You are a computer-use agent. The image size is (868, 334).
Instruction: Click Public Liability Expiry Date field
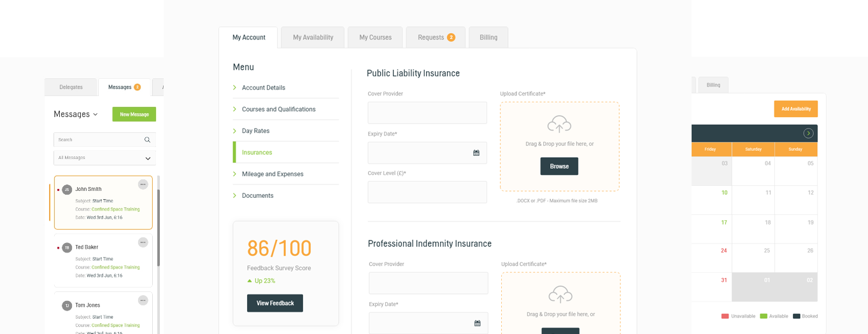pyautogui.click(x=427, y=153)
